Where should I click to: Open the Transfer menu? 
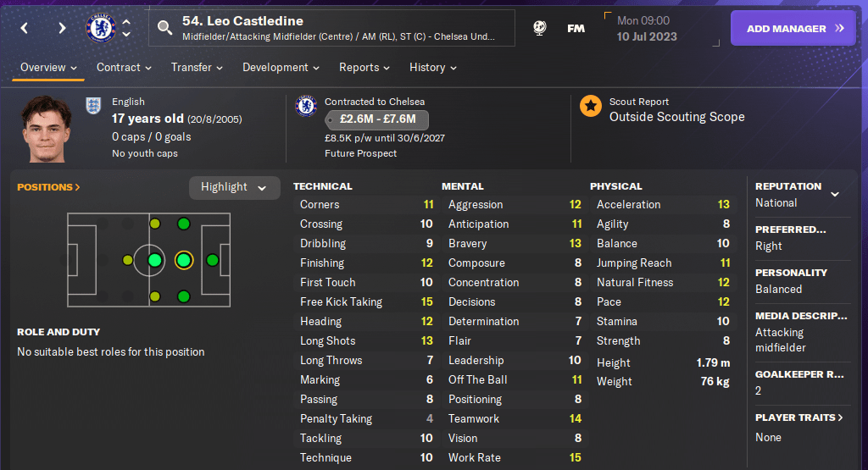click(197, 68)
